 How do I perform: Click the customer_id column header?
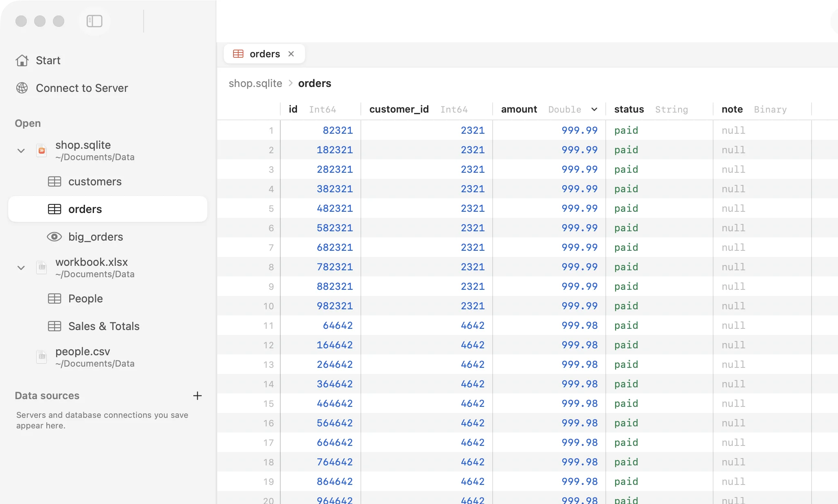tap(427, 109)
